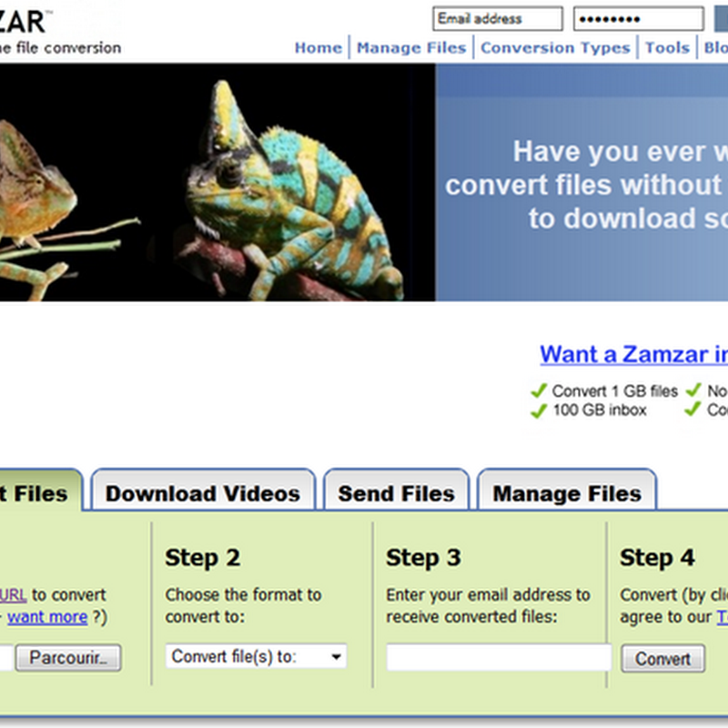Open the Convert file(s) to dropdown

257,656
